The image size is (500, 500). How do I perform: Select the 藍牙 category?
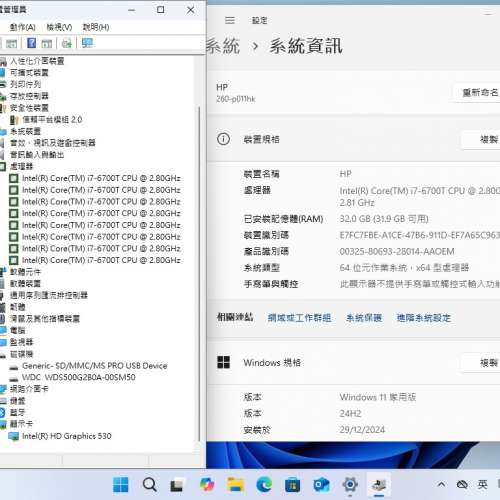click(18, 412)
